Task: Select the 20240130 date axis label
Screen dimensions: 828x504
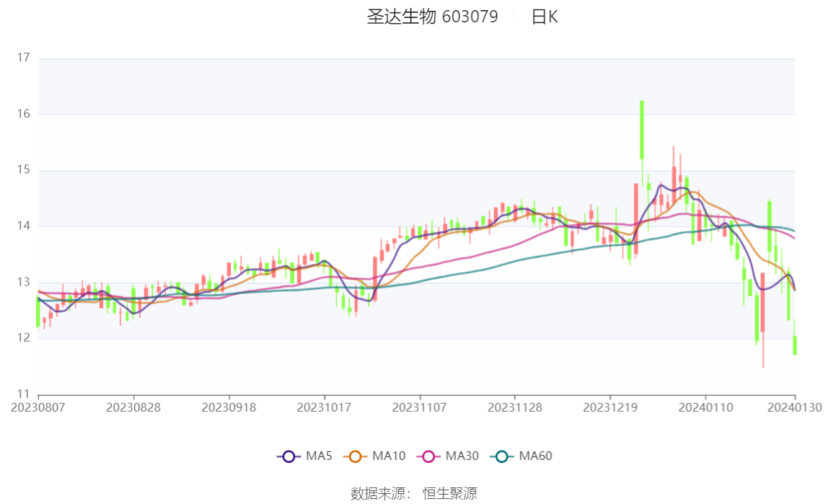Action: pos(795,408)
